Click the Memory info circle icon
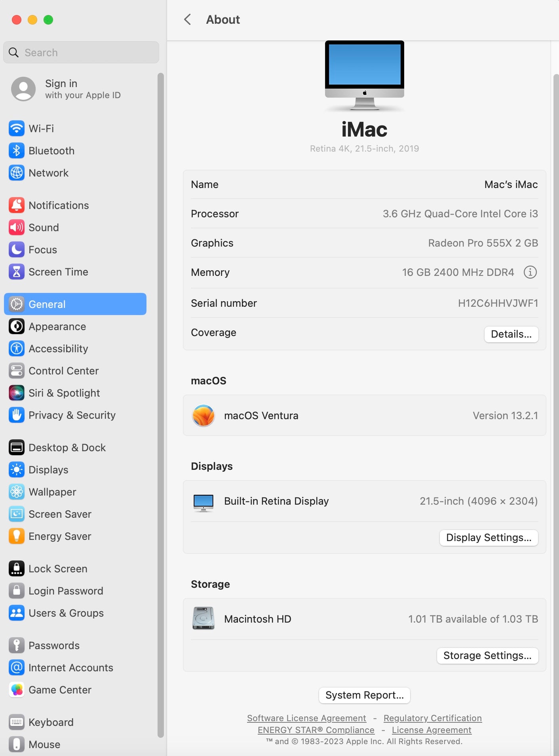 (530, 272)
